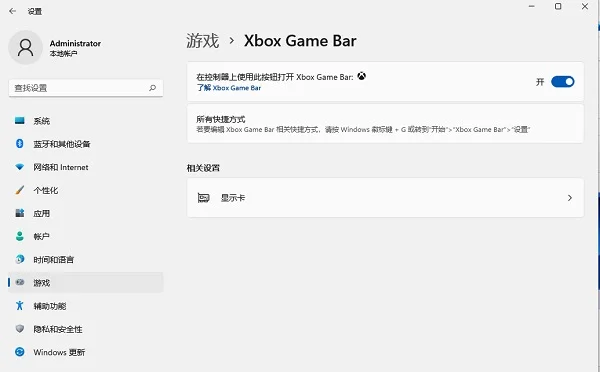The width and height of the screenshot is (600, 372).
Task: Click the Wi-Fi icon for 网络和 Internet
Action: click(x=20, y=167)
